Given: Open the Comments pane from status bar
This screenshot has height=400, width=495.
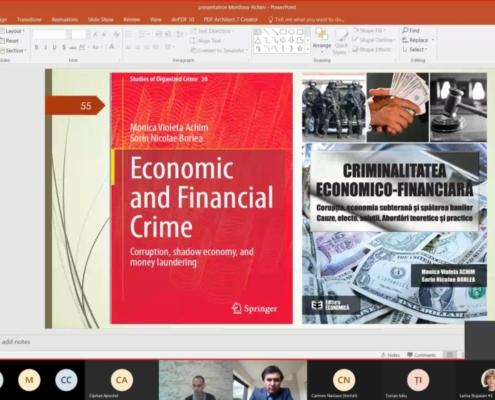Looking at the screenshot, I should [x=422, y=355].
